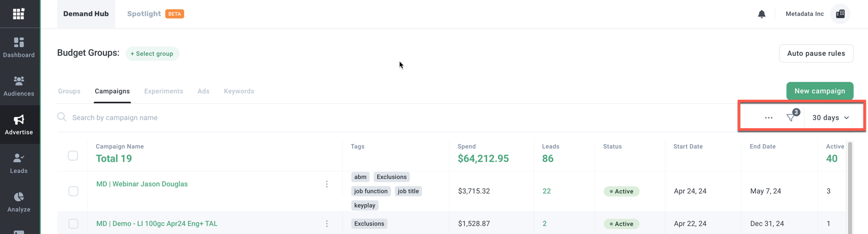Click the notification bell icon
Image resolution: width=868 pixels, height=234 pixels.
pyautogui.click(x=762, y=14)
